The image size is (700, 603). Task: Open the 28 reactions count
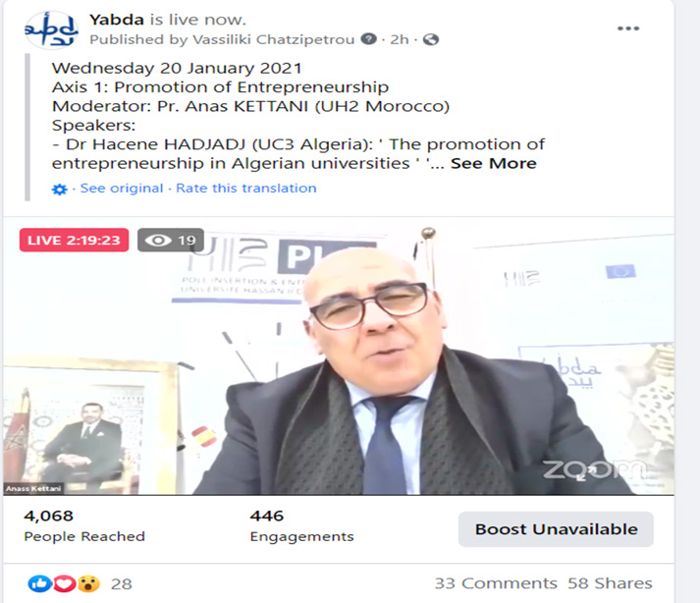click(x=121, y=583)
